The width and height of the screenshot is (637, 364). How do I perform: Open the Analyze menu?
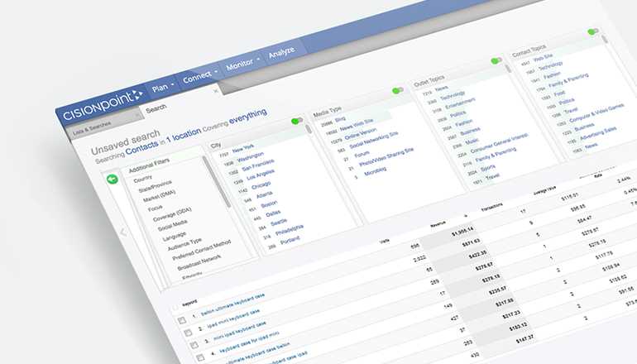pos(281,52)
